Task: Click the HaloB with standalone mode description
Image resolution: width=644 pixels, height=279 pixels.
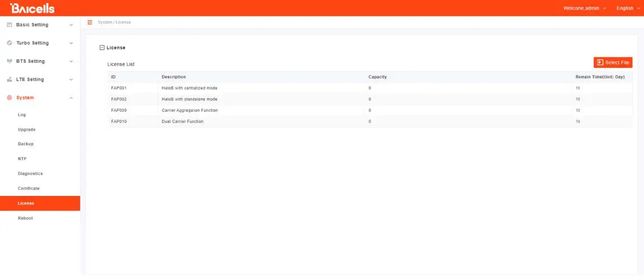Action: 189,99
